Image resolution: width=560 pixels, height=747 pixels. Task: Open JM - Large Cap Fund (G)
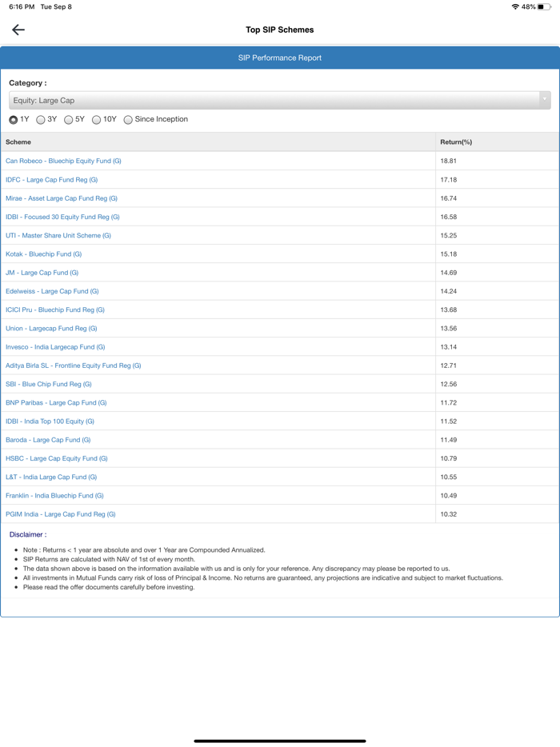[x=42, y=273]
